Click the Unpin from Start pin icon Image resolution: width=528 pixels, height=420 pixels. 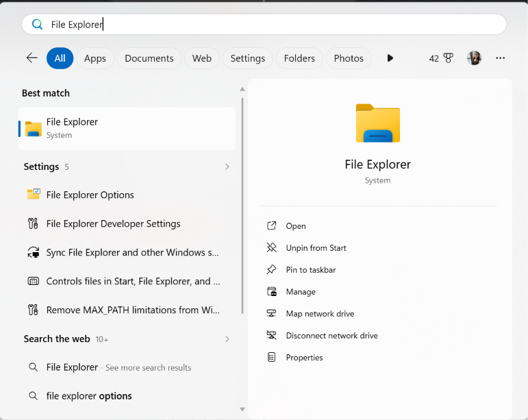(271, 247)
